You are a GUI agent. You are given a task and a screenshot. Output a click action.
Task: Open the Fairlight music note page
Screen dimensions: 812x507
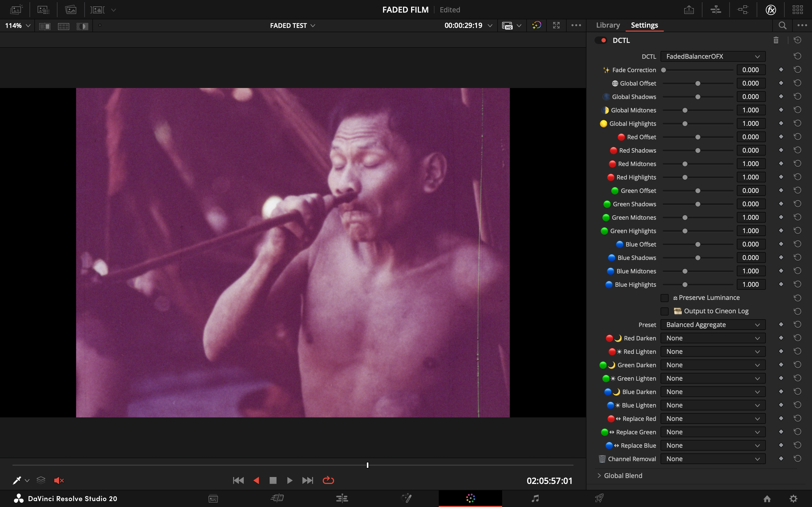[x=535, y=498]
